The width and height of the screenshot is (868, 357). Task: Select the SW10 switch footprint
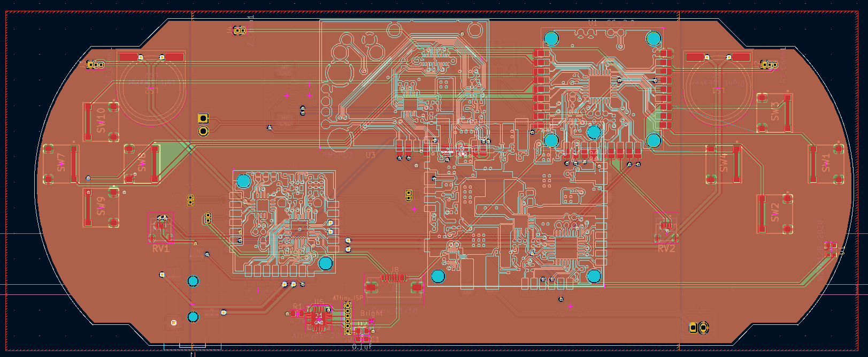(101, 122)
